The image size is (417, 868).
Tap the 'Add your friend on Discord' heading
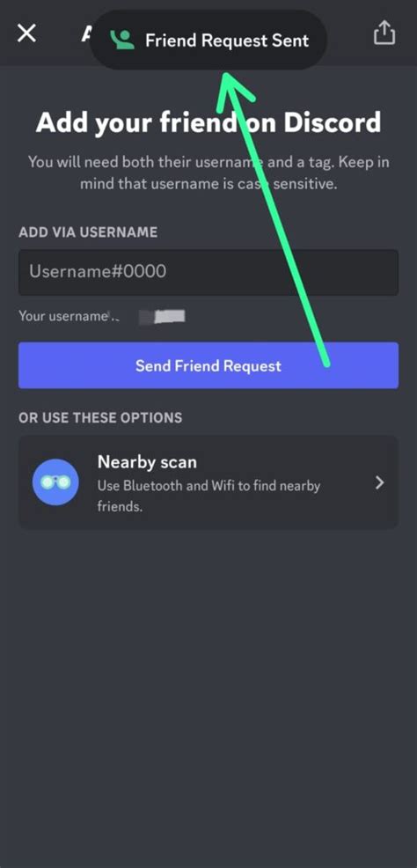click(x=208, y=122)
